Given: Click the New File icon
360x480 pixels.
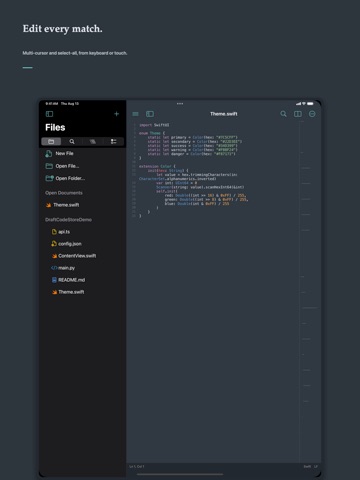Looking at the screenshot, I should (49, 153).
